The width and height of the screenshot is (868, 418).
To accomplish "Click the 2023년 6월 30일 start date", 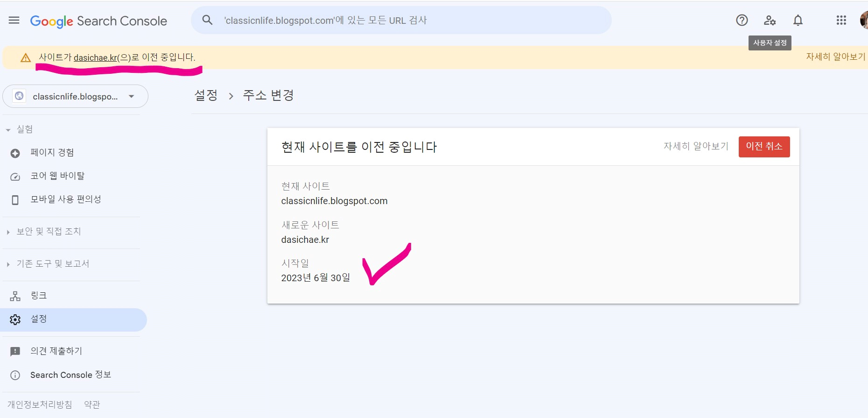I will (315, 278).
